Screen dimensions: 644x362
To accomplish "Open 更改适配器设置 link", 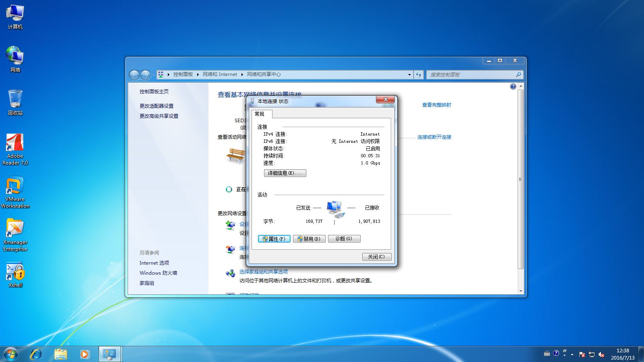I will pyautogui.click(x=157, y=106).
